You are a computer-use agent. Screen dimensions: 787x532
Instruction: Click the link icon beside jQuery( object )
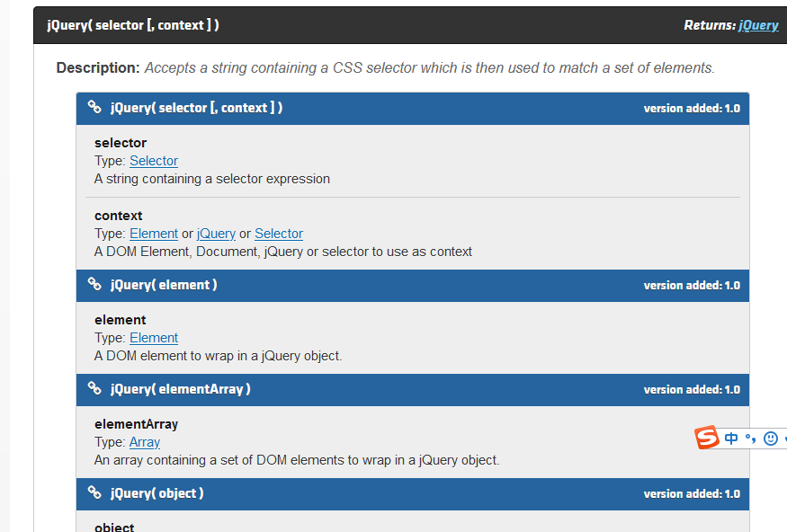94,493
